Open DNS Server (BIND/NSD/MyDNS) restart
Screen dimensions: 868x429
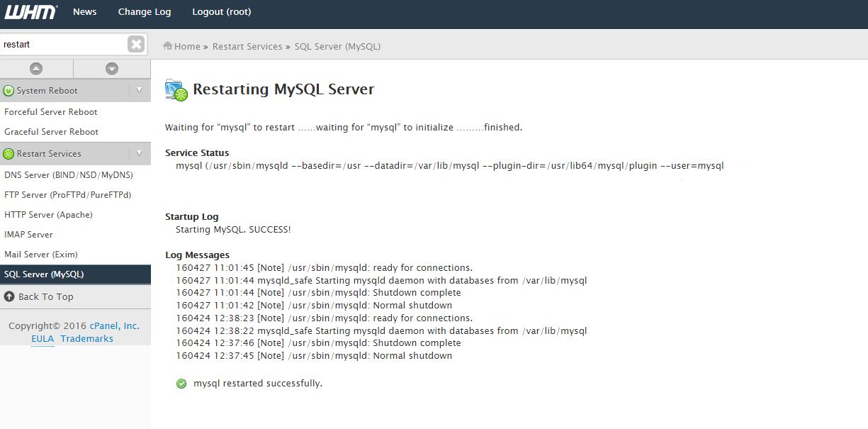point(69,174)
